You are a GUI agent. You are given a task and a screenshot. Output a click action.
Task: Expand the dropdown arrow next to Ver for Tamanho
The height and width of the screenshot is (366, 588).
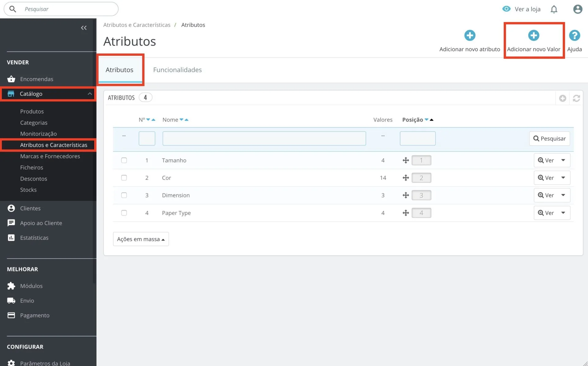[x=563, y=160]
